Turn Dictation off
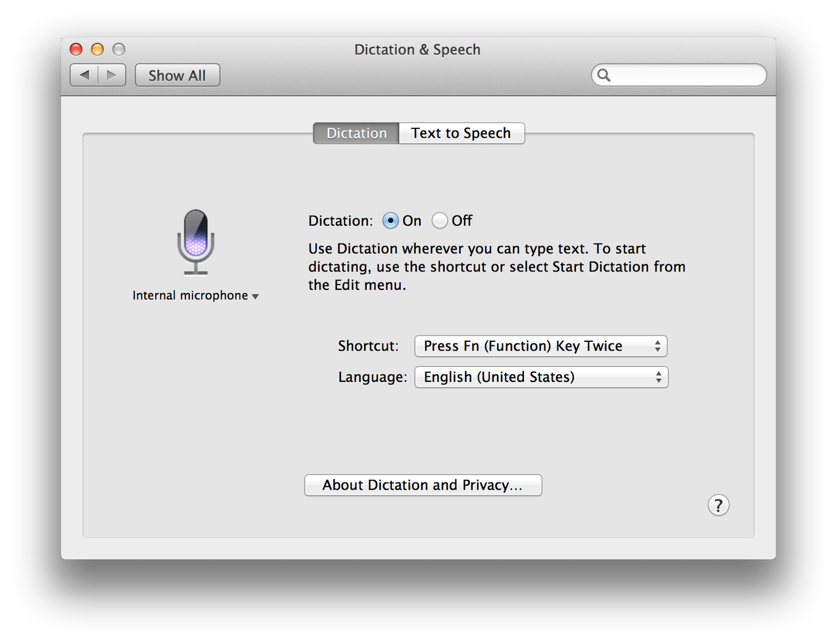Viewport: 837px width, 644px height. tap(440, 221)
